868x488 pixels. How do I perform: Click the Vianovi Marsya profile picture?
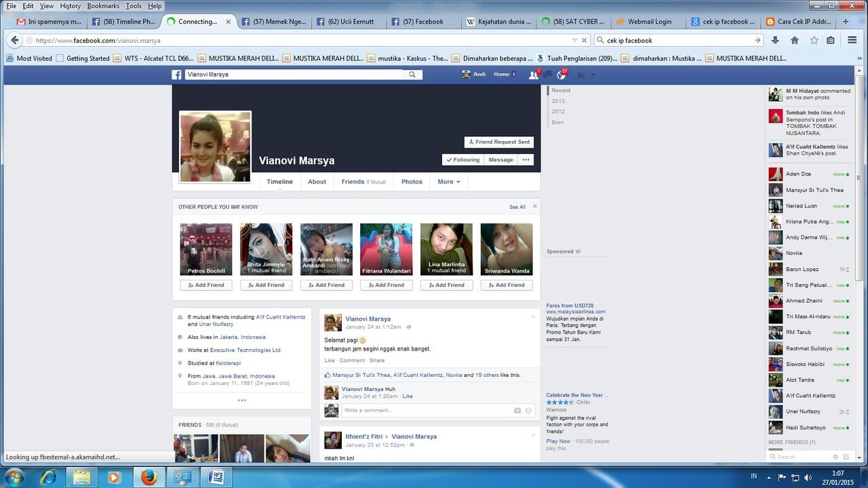215,146
